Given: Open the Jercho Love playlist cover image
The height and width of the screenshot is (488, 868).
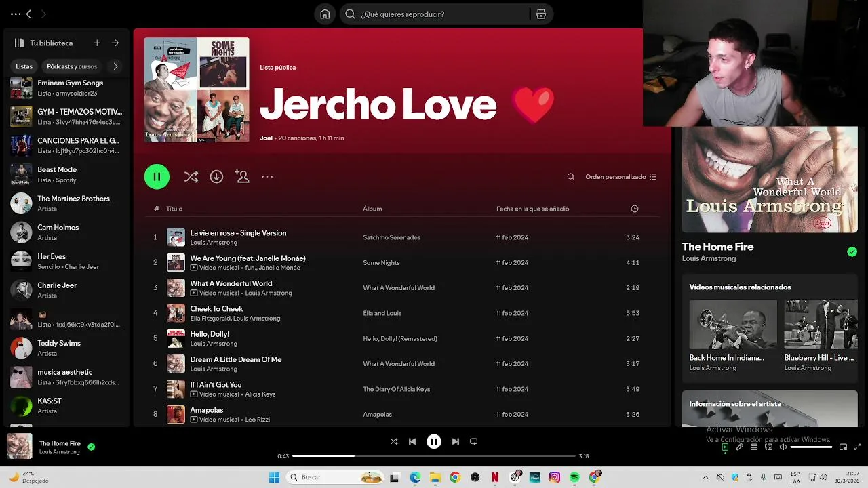Looking at the screenshot, I should pyautogui.click(x=197, y=89).
